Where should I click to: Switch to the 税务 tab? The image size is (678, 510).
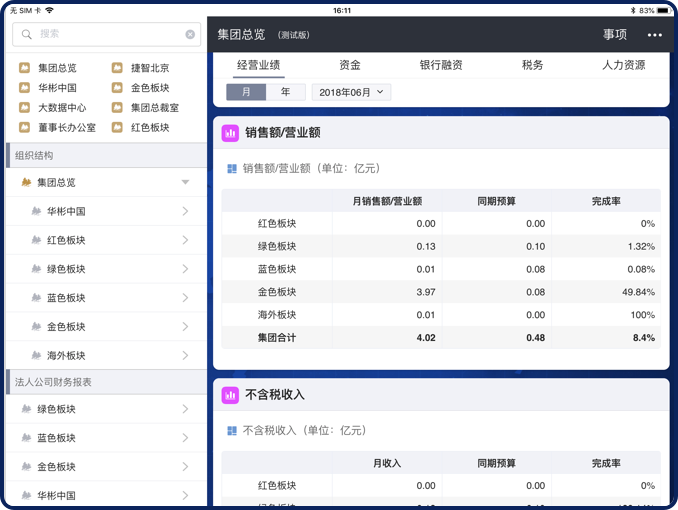click(532, 65)
